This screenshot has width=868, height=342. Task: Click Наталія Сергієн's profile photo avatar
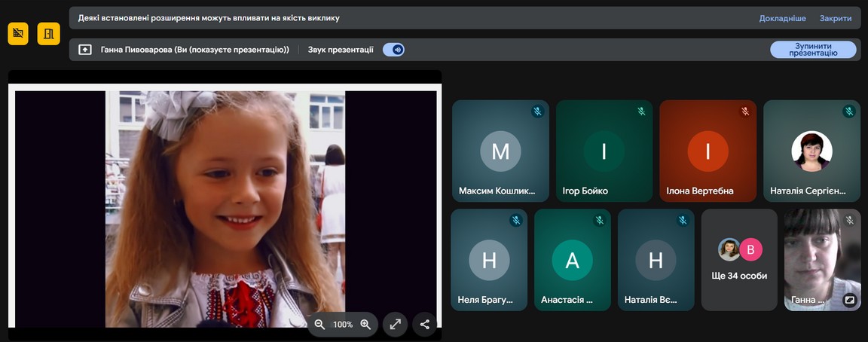811,151
